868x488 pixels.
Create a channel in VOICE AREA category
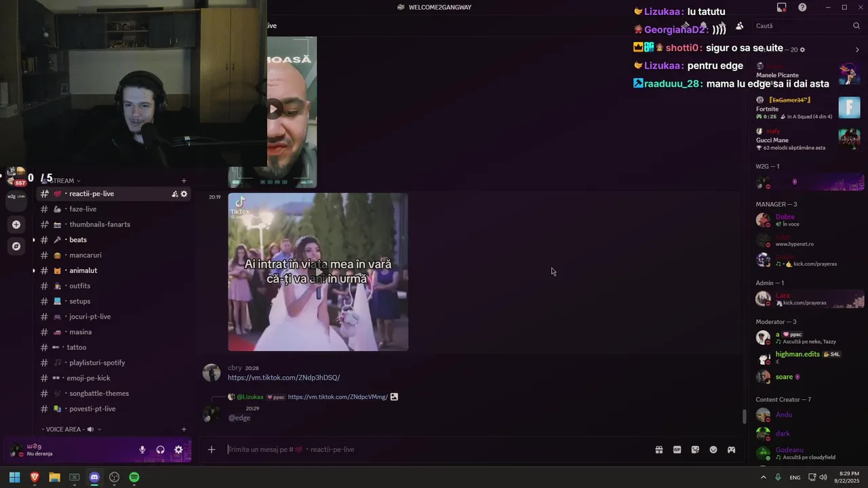tap(184, 429)
